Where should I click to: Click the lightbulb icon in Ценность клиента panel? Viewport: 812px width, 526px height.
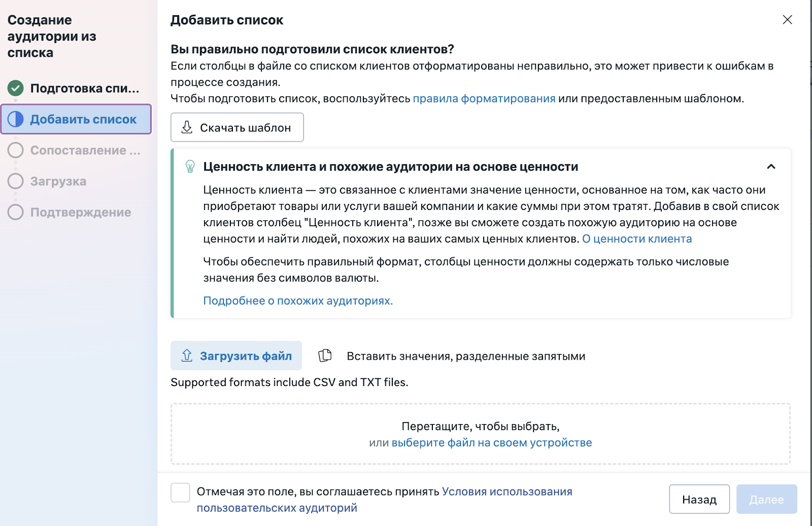tap(190, 166)
